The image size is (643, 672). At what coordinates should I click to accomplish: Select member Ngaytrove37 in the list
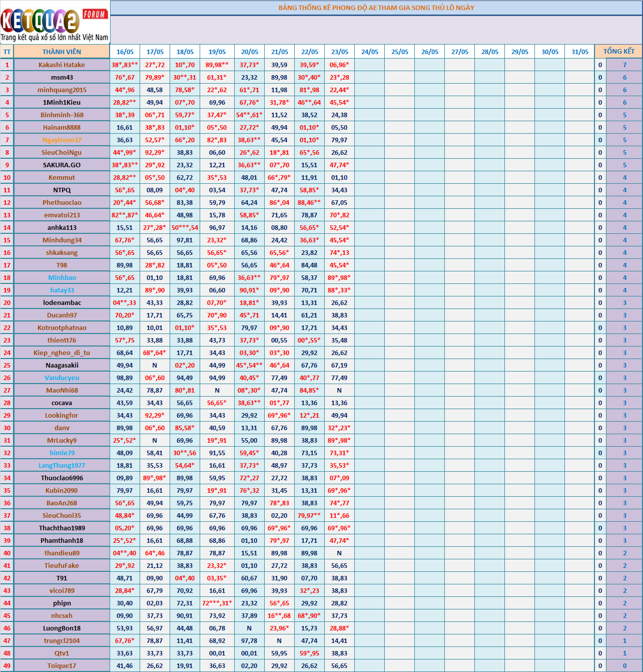(62, 140)
